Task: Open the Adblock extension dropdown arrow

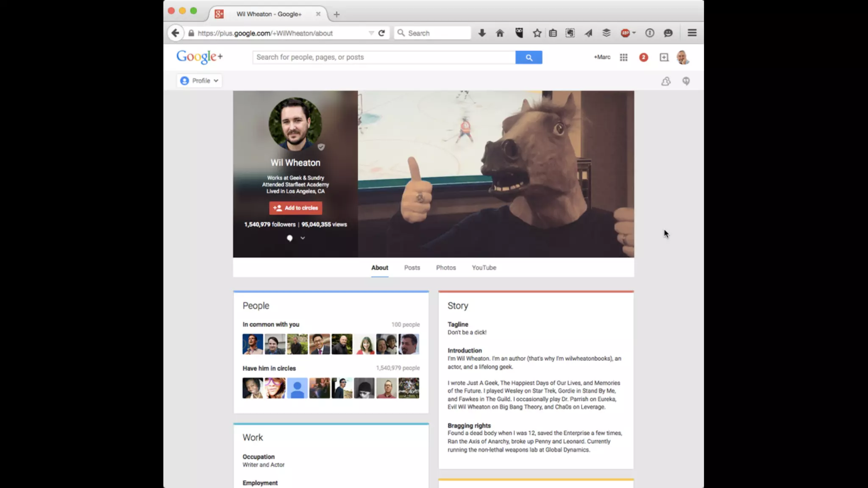Action: pos(634,33)
